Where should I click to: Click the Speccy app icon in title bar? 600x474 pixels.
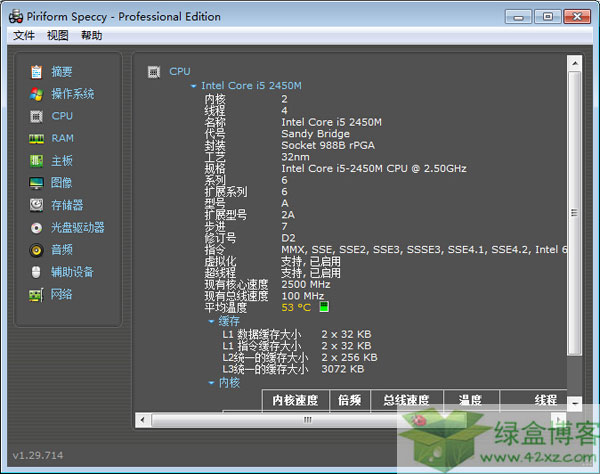pyautogui.click(x=16, y=16)
